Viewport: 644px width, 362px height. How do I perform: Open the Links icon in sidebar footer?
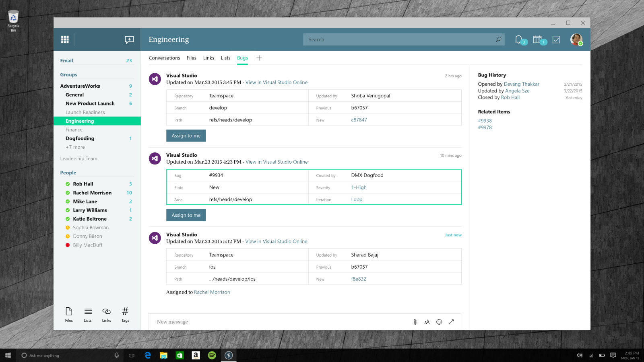tap(106, 314)
